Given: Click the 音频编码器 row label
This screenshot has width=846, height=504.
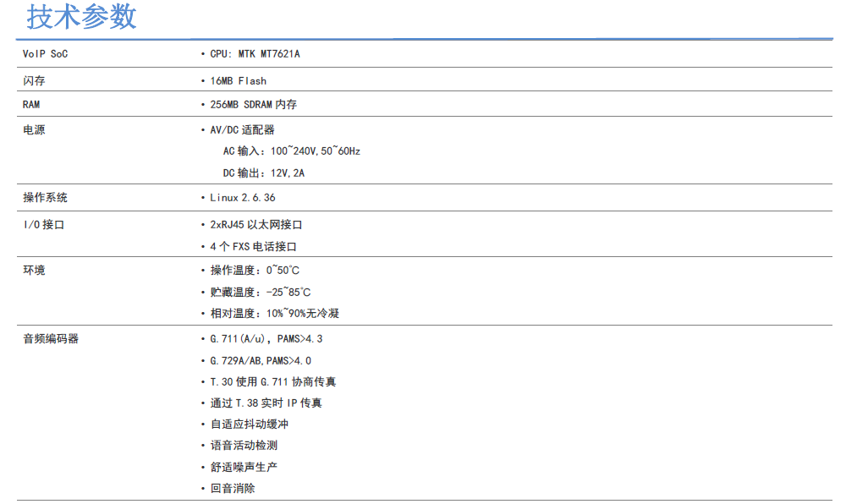Looking at the screenshot, I should [x=51, y=339].
